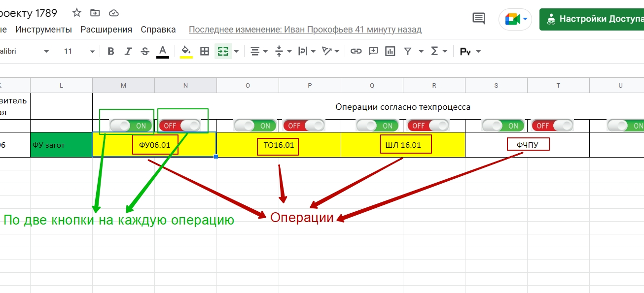Screen dimensions: 644x293
Task: Toggle bold formatting
Action: pos(111,51)
